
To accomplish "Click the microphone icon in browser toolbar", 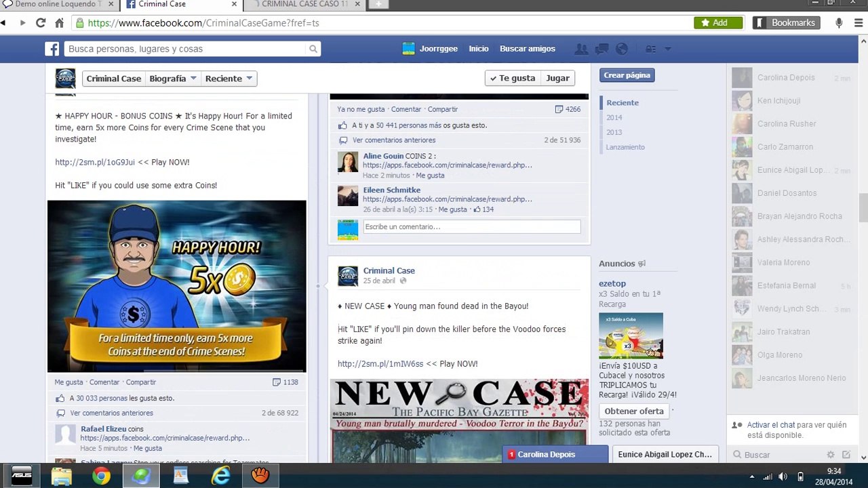I will pos(839,23).
